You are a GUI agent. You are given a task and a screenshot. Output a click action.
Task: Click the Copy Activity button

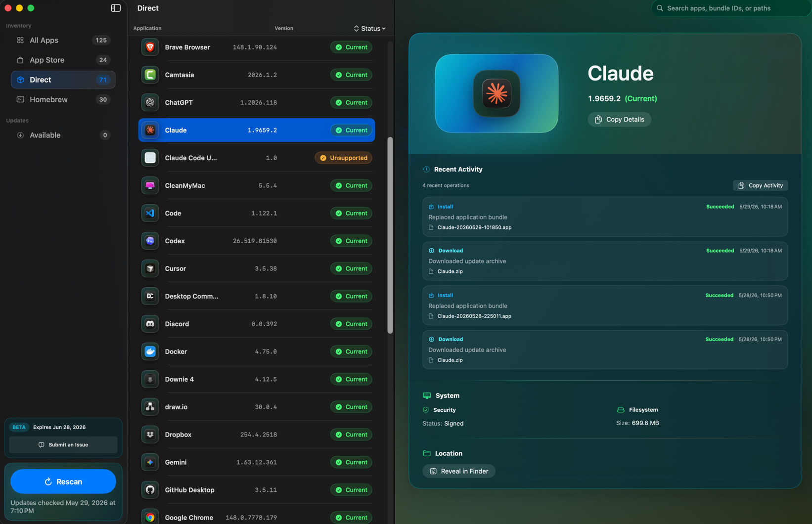761,185
